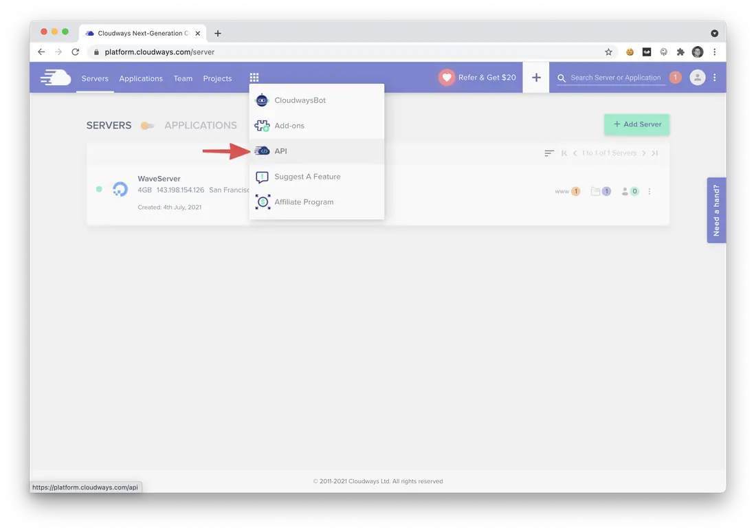Go to previous page of servers

[575, 153]
